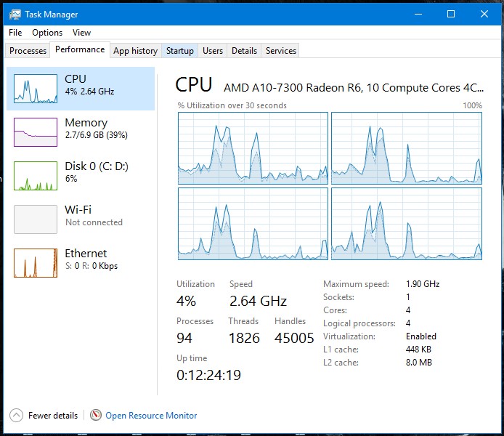Select the CPU mini graph thumbnail
Image resolution: width=504 pixels, height=436 pixels.
(x=36, y=89)
